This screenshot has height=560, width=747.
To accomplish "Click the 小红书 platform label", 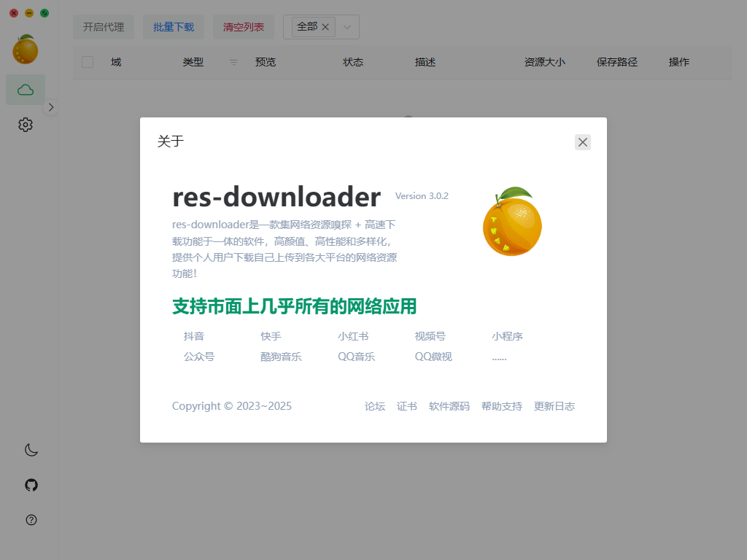I will click(353, 336).
